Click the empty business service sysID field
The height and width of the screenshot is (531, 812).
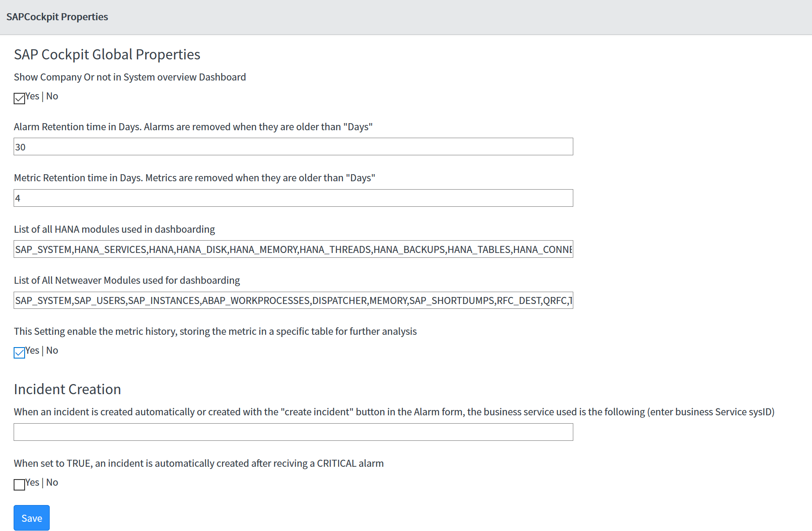(293, 432)
